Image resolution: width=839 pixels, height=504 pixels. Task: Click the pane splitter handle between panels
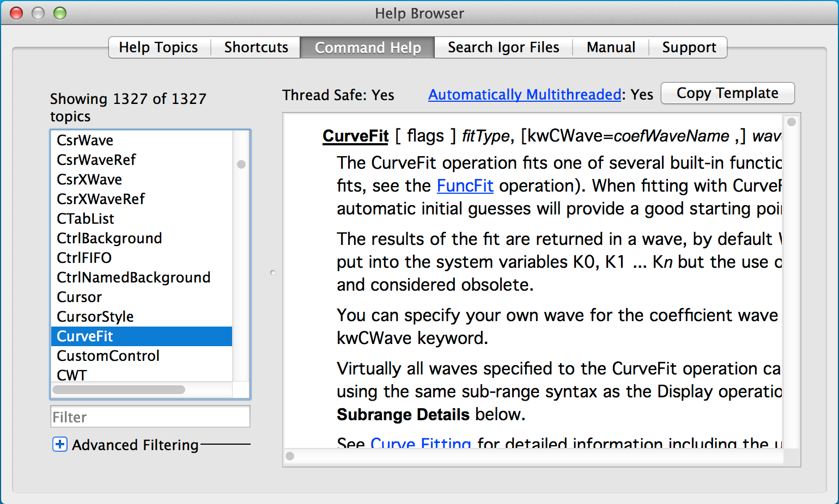[x=273, y=272]
